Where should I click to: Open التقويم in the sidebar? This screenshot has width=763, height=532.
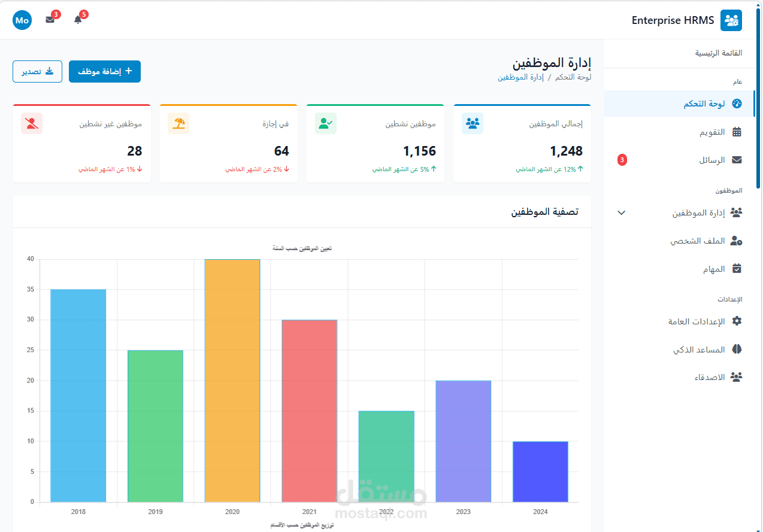680,132
